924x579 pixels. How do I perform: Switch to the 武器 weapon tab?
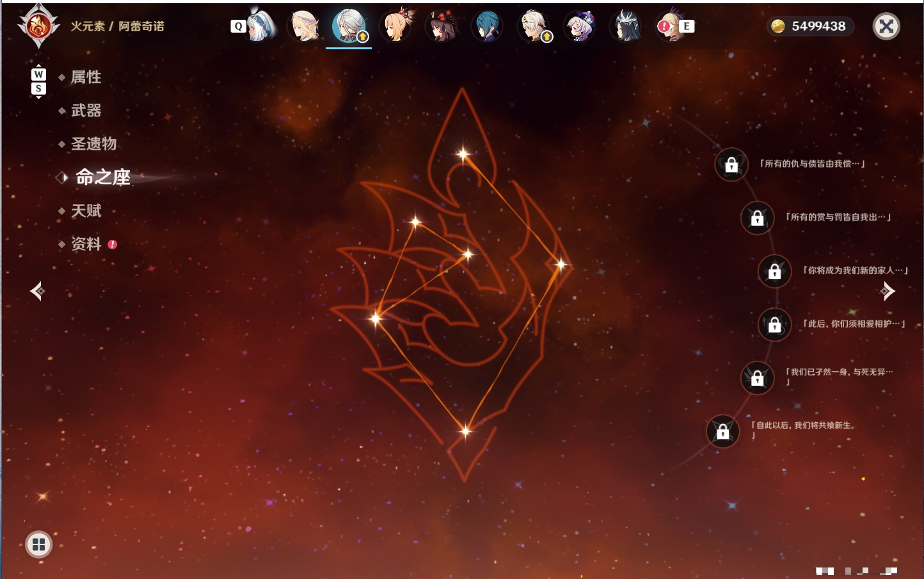[86, 111]
